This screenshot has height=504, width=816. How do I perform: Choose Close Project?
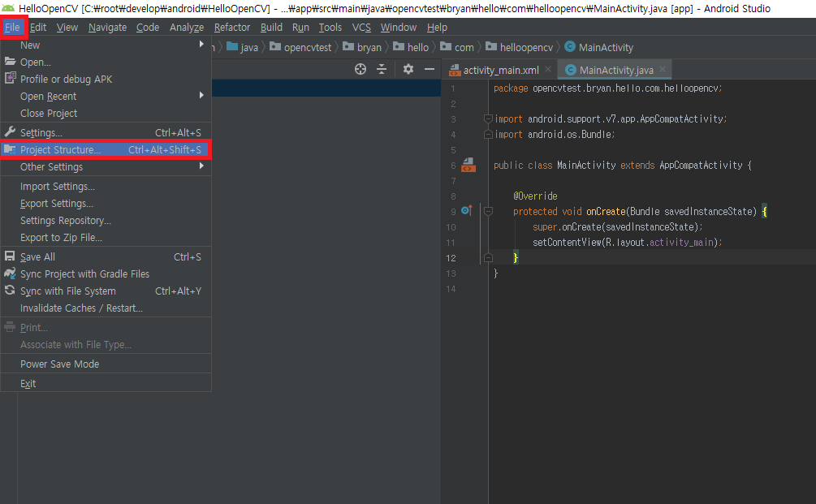[x=106, y=114]
